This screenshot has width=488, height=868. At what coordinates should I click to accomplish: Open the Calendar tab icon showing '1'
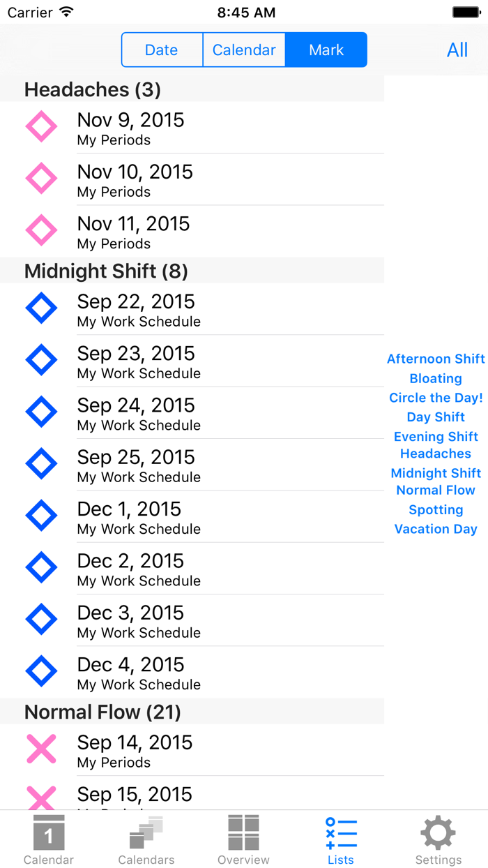48,834
